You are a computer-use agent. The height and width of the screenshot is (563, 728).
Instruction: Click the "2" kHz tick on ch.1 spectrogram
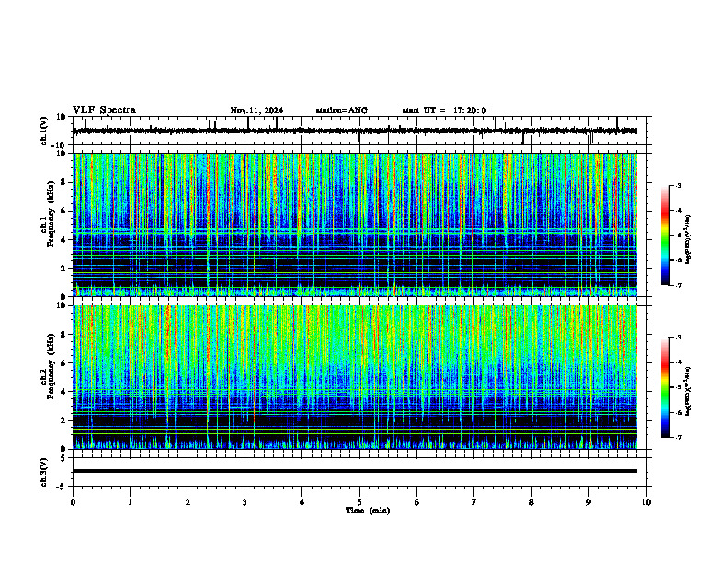pyautogui.click(x=63, y=269)
